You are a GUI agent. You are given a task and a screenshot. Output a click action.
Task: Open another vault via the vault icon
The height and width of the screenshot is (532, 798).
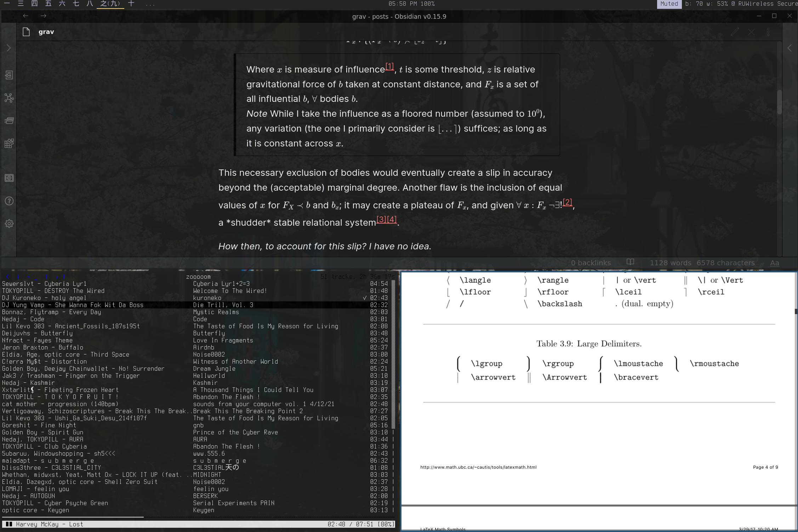pos(9,178)
